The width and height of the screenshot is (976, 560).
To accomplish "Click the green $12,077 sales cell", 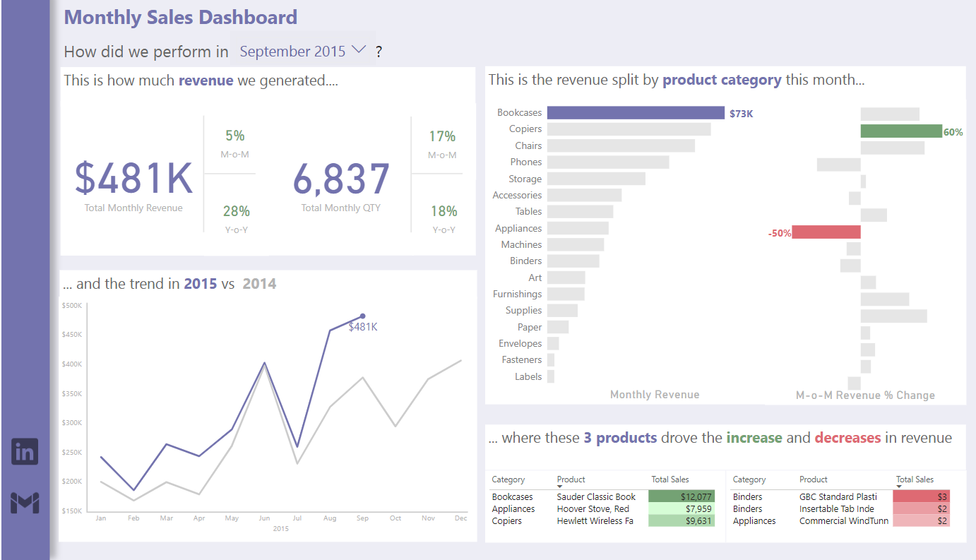I will point(681,497).
